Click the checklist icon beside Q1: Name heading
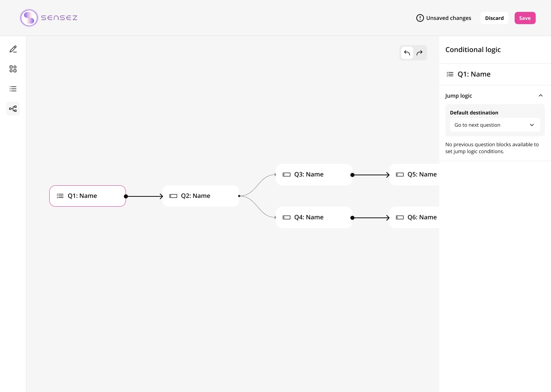Viewport: 551px width, 392px height. pos(450,74)
